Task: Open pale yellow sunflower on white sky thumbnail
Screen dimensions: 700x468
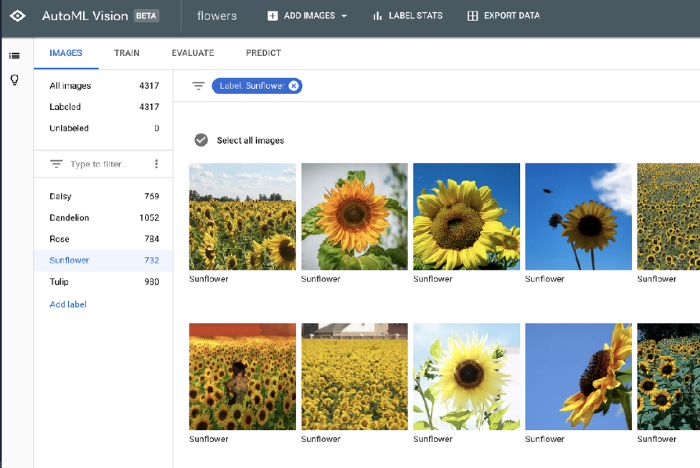Action: point(467,376)
